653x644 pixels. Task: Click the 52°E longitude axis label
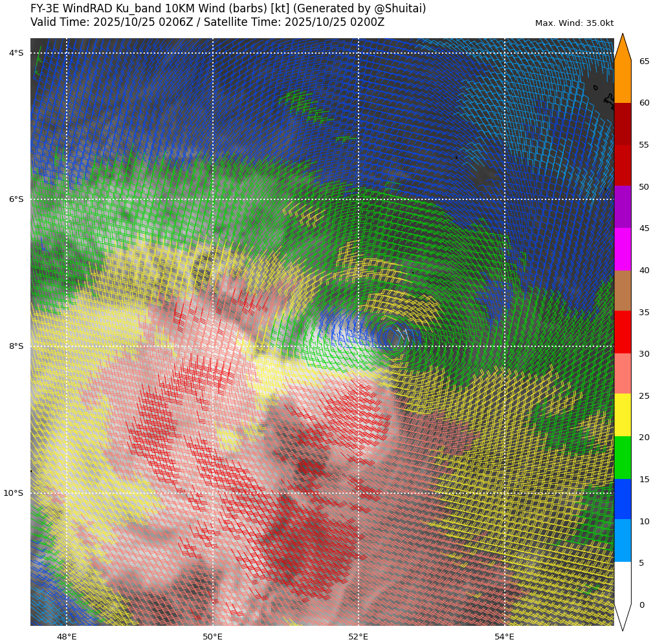pyautogui.click(x=359, y=636)
